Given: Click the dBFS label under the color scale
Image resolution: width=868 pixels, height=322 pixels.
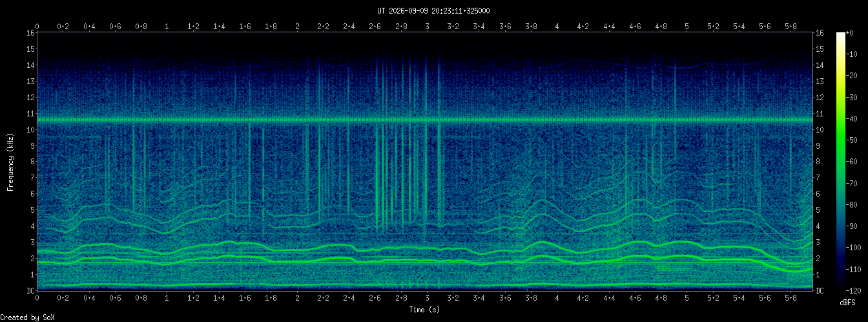Looking at the screenshot, I should [x=848, y=303].
